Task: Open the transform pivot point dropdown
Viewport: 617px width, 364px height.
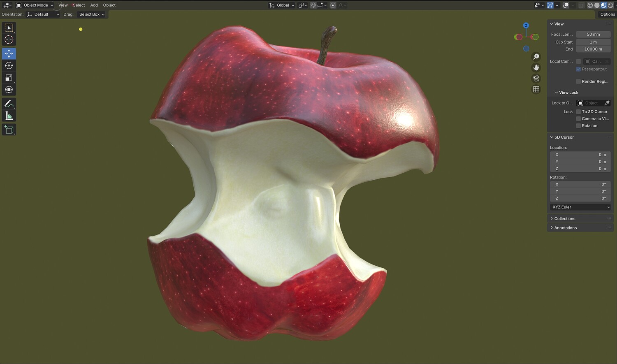Action: [302, 5]
